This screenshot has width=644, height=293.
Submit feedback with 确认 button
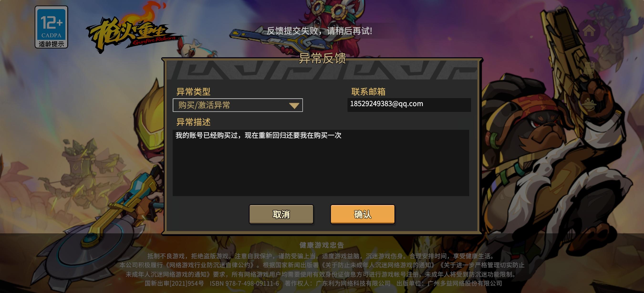coord(363,214)
